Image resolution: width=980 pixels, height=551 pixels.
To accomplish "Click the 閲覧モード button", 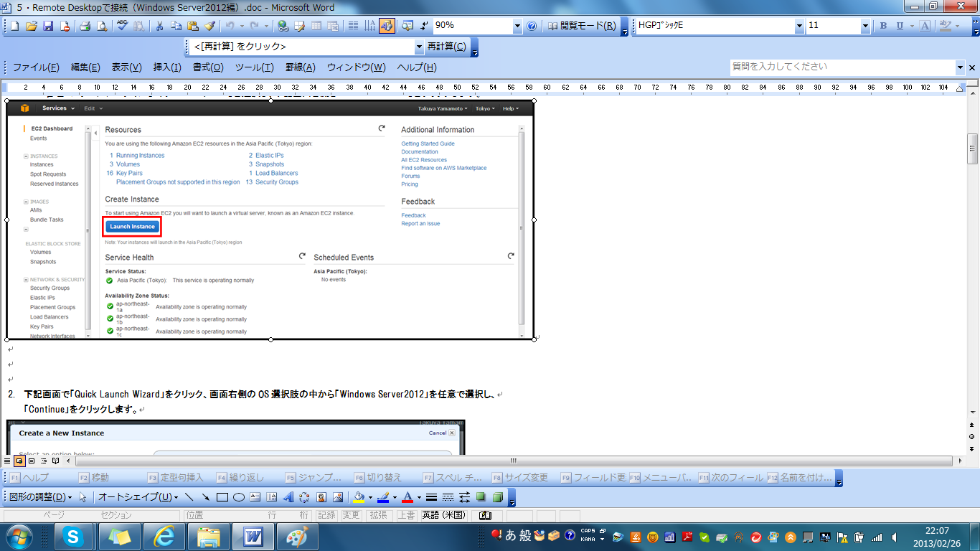I will tap(582, 26).
